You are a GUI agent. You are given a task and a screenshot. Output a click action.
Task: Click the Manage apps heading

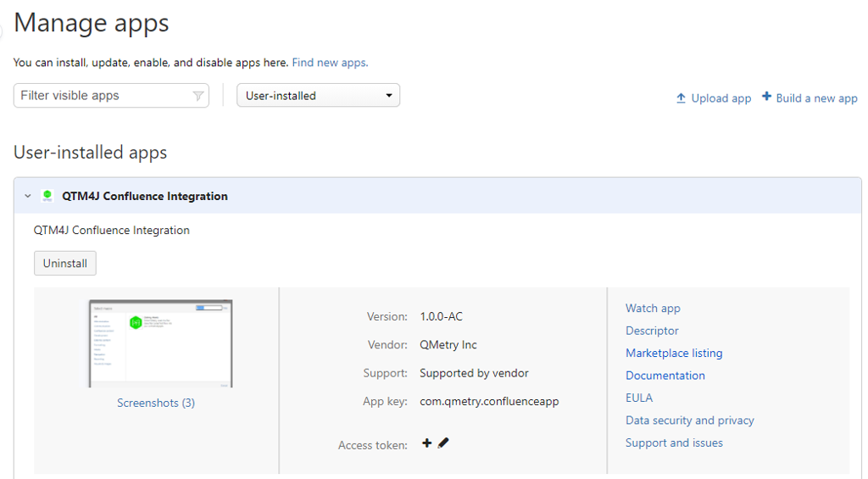coord(92,23)
